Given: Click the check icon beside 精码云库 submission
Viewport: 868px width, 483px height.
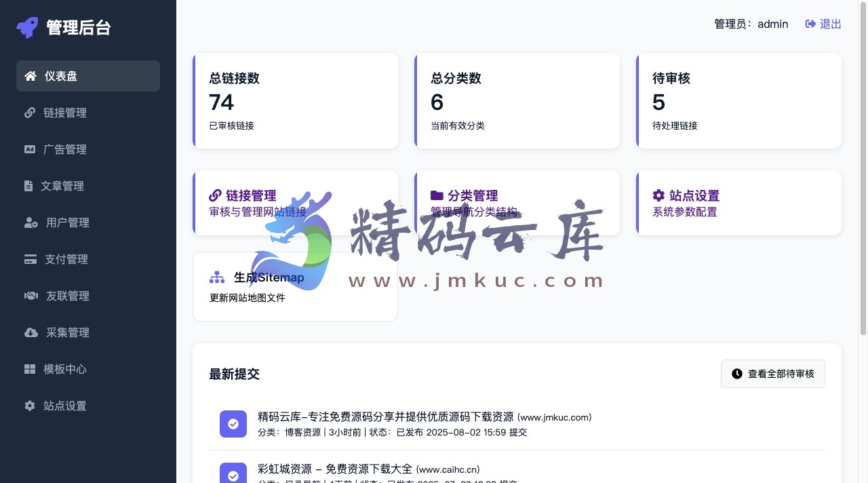Looking at the screenshot, I should click(x=233, y=424).
